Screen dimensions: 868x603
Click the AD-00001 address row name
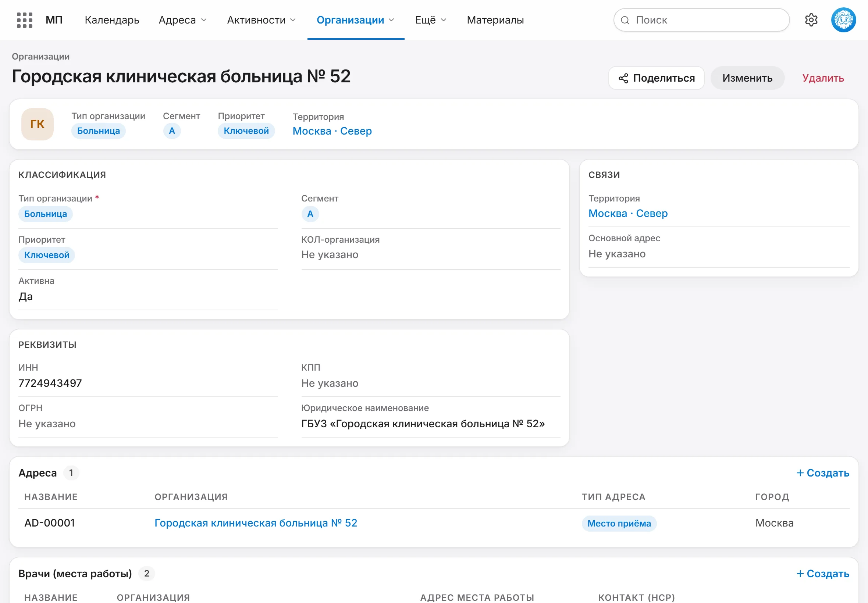50,523
